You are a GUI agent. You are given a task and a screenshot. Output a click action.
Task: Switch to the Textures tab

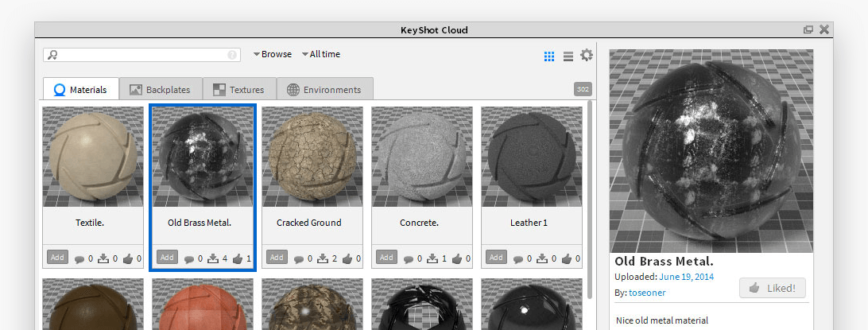pos(239,89)
